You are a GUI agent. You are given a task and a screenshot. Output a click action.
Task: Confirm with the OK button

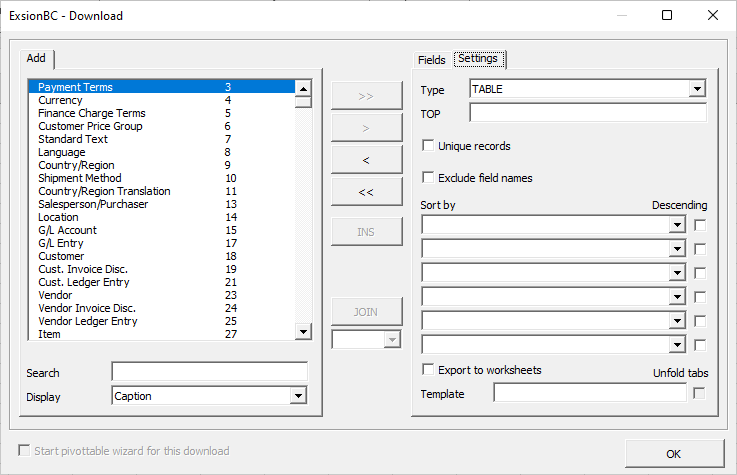click(674, 453)
